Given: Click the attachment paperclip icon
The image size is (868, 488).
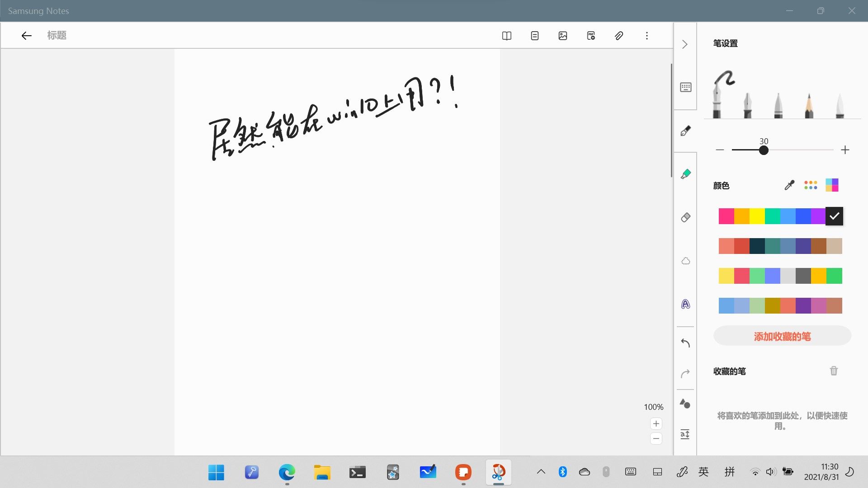Looking at the screenshot, I should 619,36.
